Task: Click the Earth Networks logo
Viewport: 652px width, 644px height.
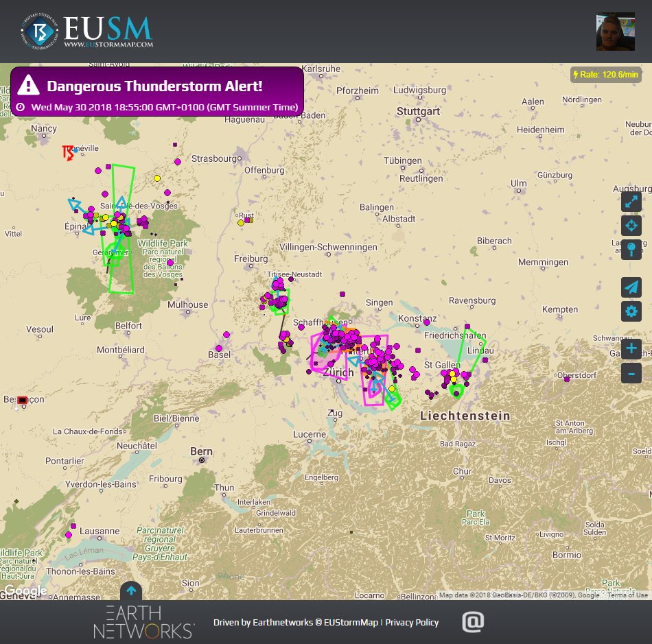Action: point(143,622)
